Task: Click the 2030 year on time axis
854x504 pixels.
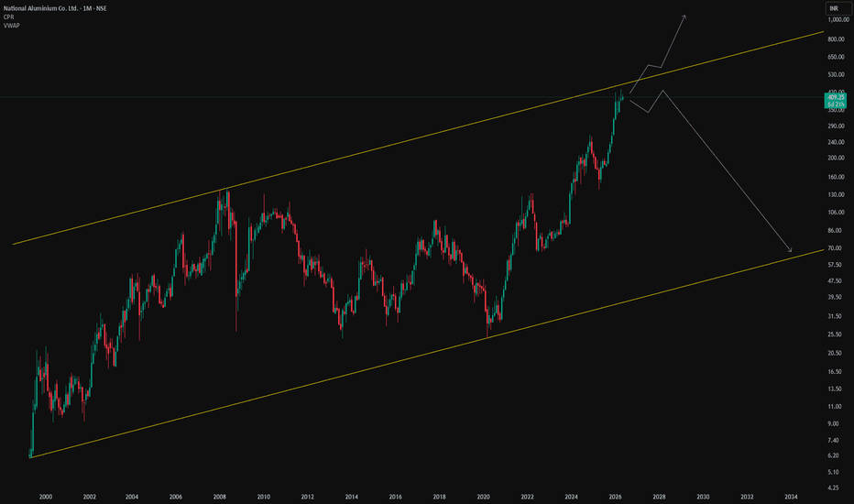Action: (703, 497)
